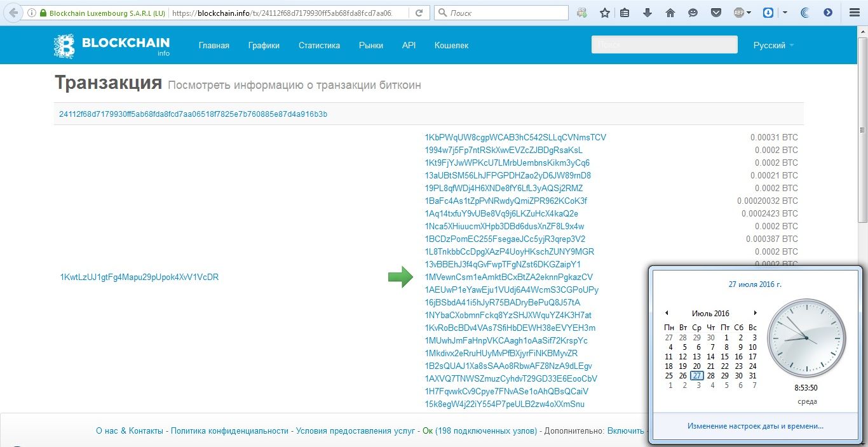
Task: Open the Adblock Plus dropdown arrow
Action: point(750,13)
